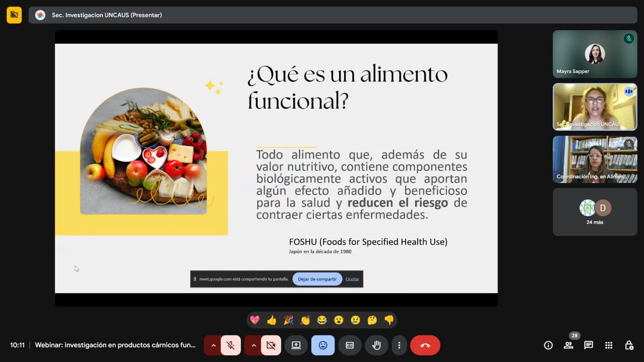Send the thinking face reaction
The image size is (644, 362).
(x=372, y=320)
